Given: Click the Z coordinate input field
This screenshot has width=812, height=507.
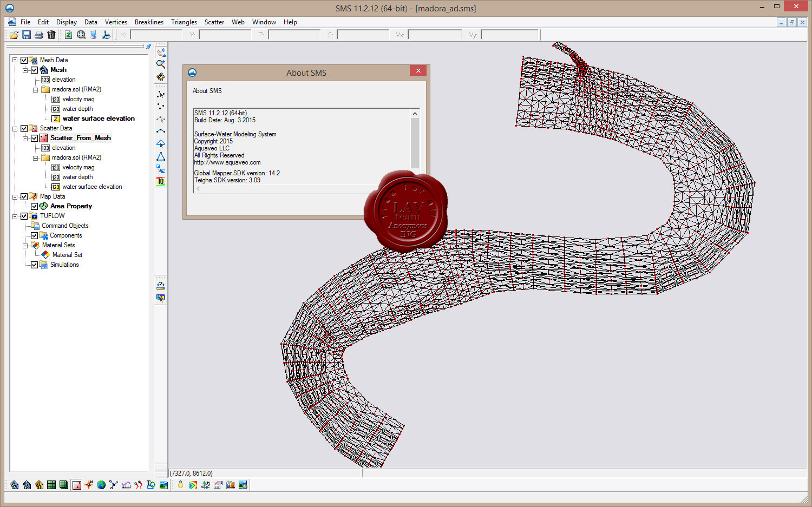Looking at the screenshot, I should [294, 35].
